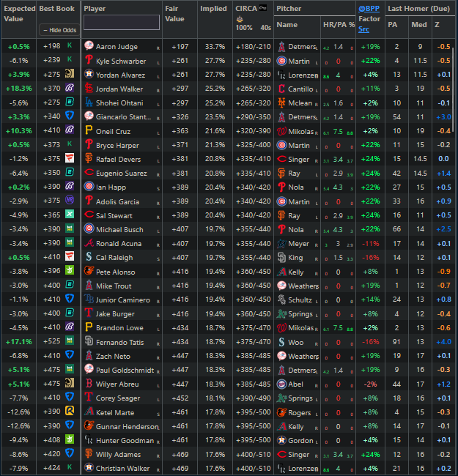The image size is (458, 476).
Task: Click the Yankees logo beside Aaron Judge
Action: [x=89, y=45]
